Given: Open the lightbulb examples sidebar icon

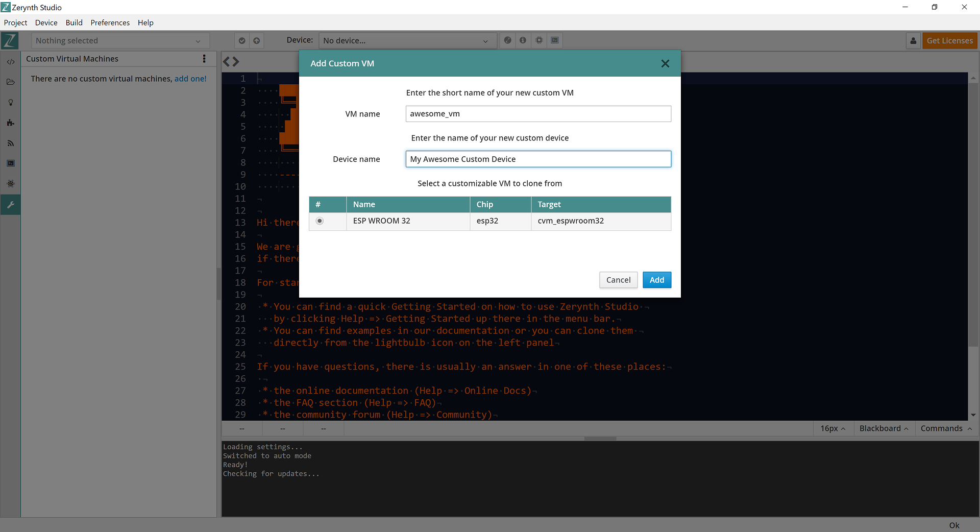Looking at the screenshot, I should (x=10, y=102).
